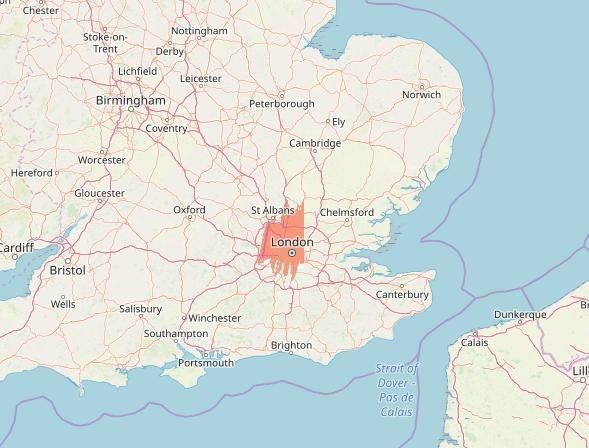Viewport: 589px width, 448px height.
Task: Select the Dunkerque map label
Action: click(520, 314)
